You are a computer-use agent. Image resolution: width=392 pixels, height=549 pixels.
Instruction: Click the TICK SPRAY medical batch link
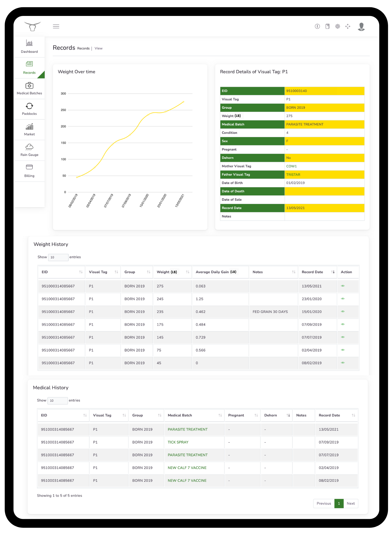pos(178,442)
